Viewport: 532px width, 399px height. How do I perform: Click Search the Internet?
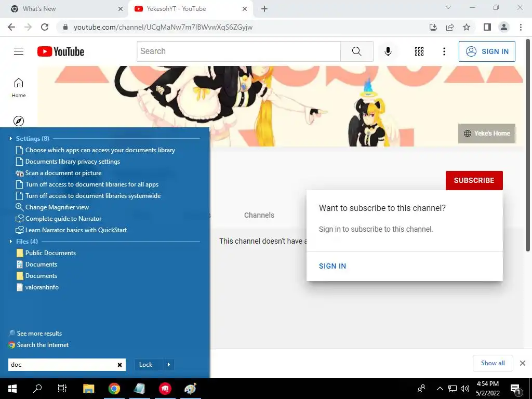click(43, 345)
